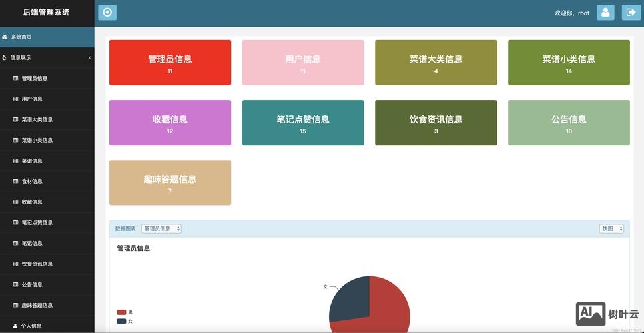Open 个人信息 sidebar menu item
This screenshot has height=333, width=644.
[47, 326]
